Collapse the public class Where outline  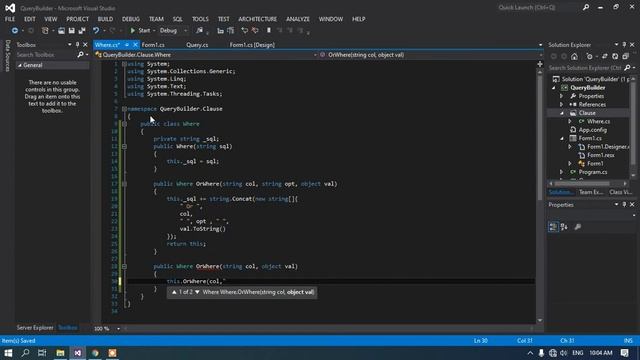124,124
